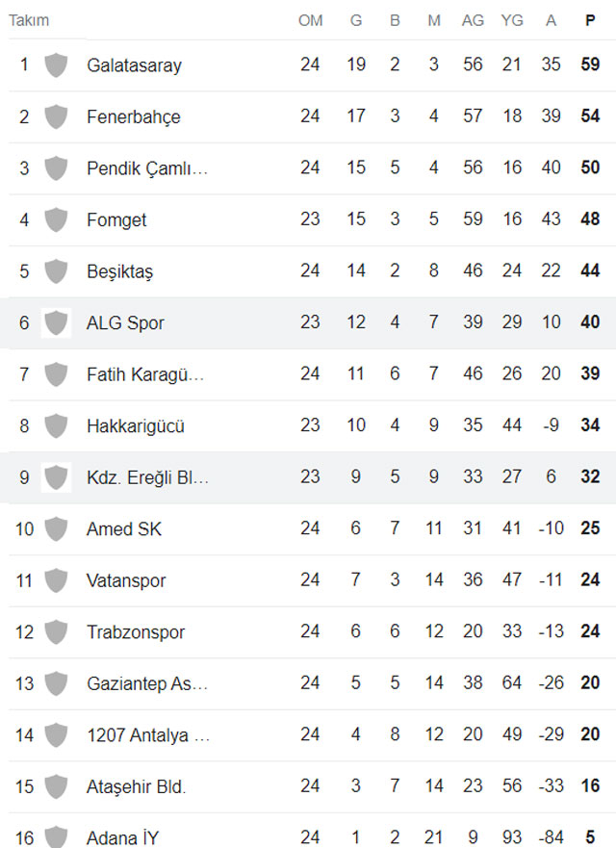The width and height of the screenshot is (616, 848).
Task: Open Gaziantep As… team entry
Action: pyautogui.click(x=147, y=683)
